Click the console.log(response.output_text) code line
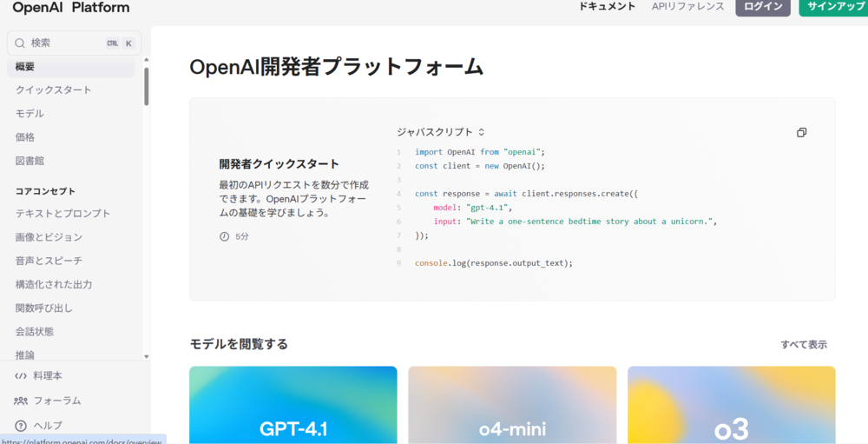 pos(494,263)
